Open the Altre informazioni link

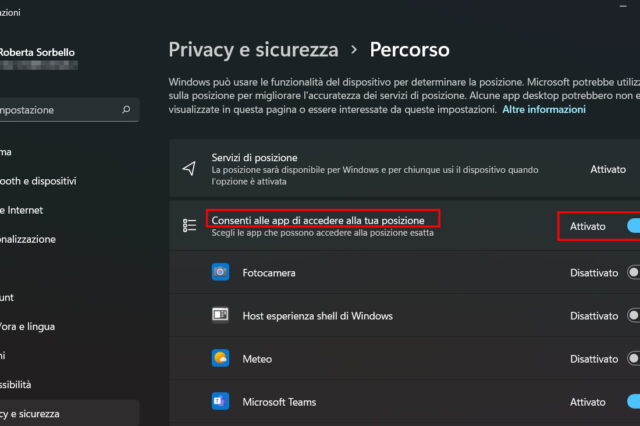[544, 109]
